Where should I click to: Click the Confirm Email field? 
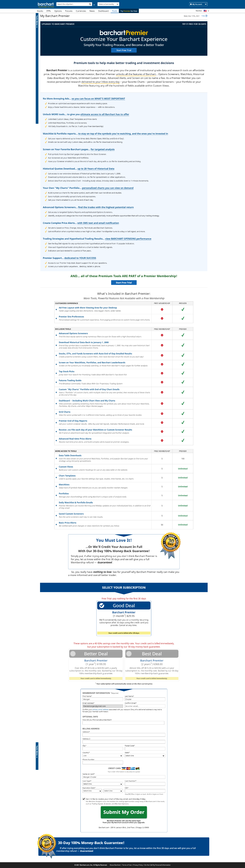(x=145, y=706)
